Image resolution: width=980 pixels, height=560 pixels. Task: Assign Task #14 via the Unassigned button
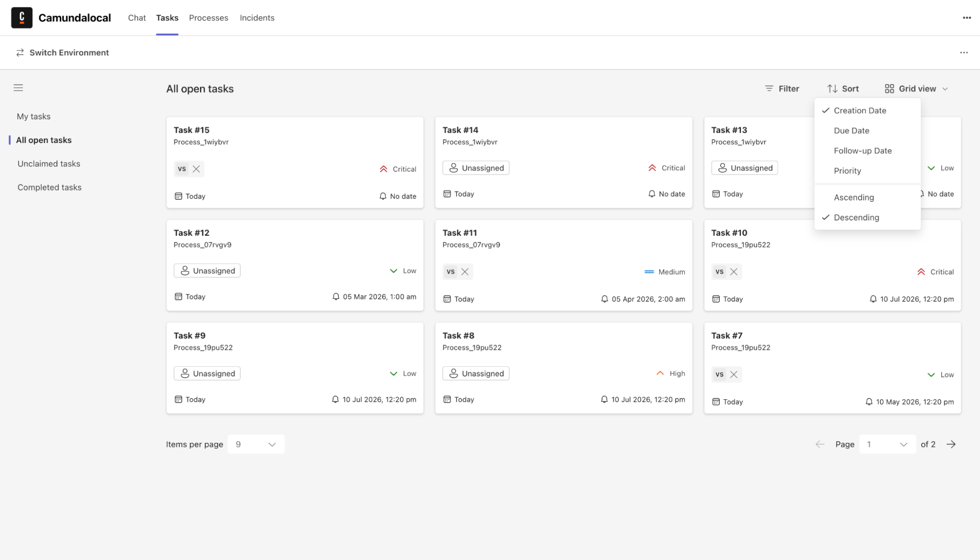[x=476, y=168]
